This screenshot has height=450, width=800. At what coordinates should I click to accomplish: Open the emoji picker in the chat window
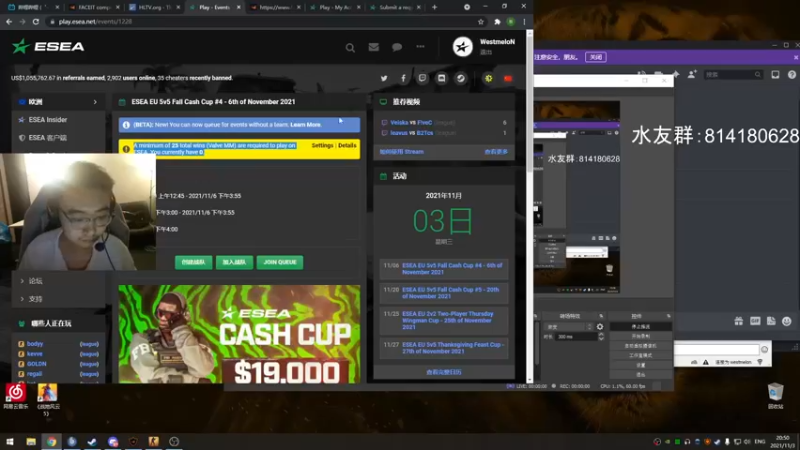click(787, 321)
